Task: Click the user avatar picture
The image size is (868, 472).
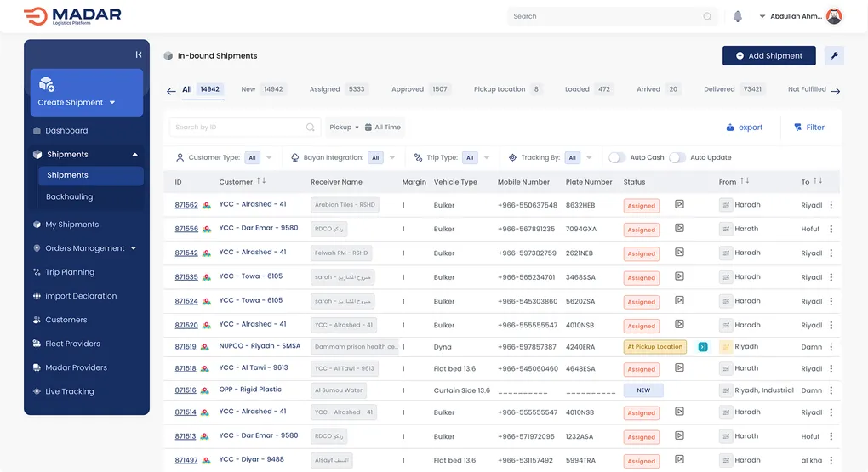Action: pos(834,16)
